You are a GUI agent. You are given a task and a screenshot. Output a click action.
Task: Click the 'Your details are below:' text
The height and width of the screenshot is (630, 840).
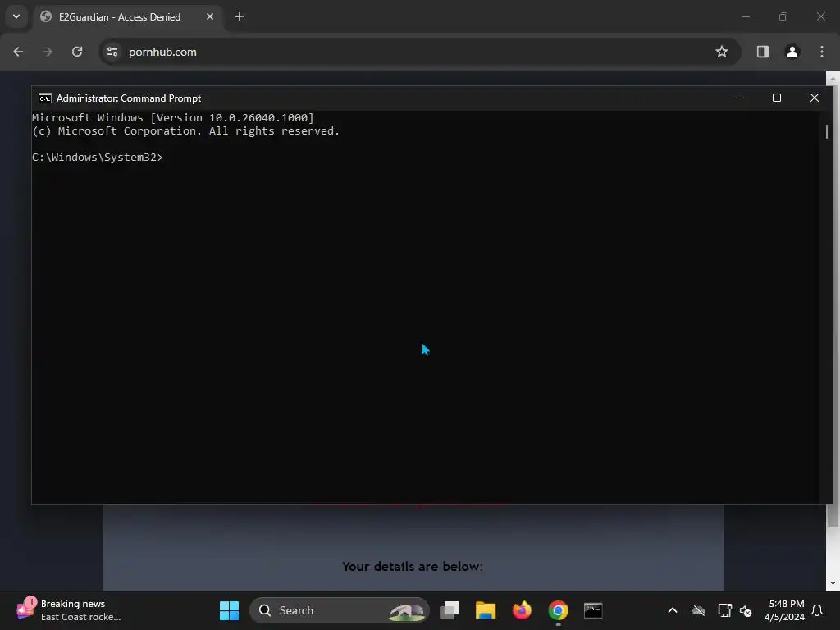point(413,567)
